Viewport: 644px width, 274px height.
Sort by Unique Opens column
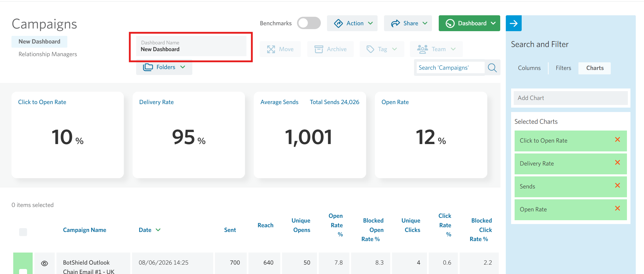[x=301, y=225]
